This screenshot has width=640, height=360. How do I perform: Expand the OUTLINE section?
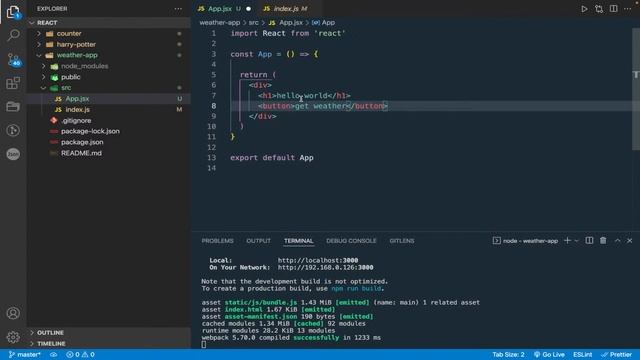[109, 333]
